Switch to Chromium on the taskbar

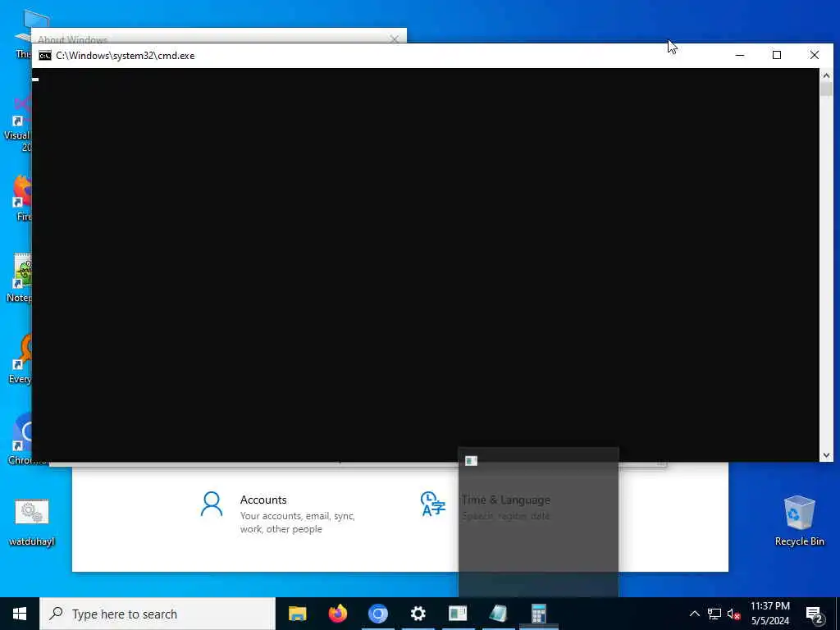(x=377, y=614)
